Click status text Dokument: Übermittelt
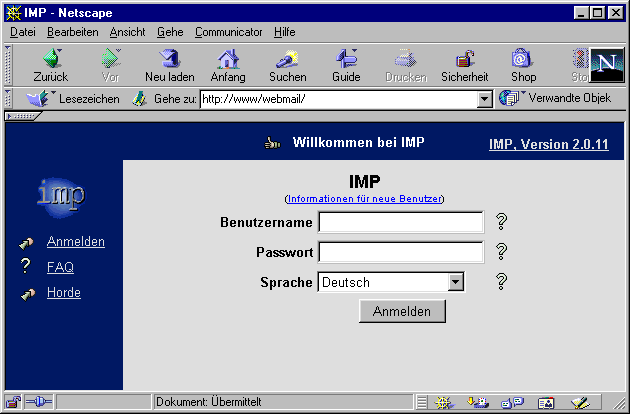This screenshot has width=630, height=414. tap(209, 402)
